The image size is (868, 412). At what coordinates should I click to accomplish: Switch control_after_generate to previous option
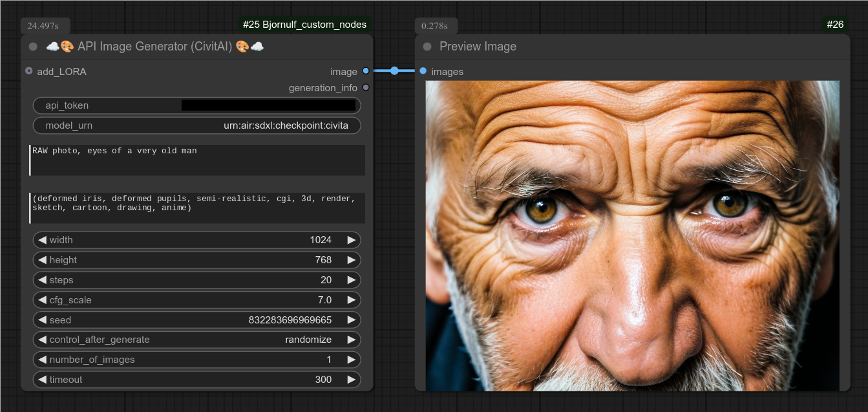(42, 340)
